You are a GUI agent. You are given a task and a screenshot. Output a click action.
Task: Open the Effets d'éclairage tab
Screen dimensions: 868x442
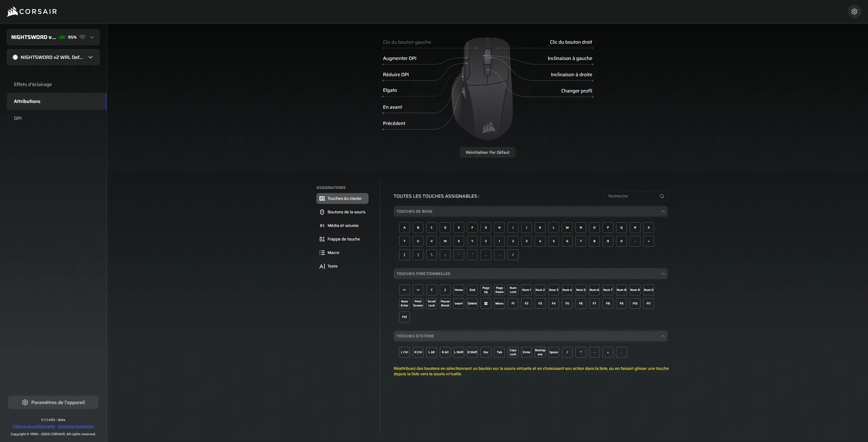point(57,84)
